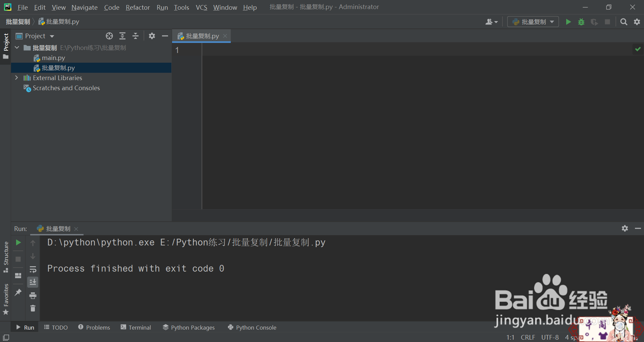The width and height of the screenshot is (644, 342).
Task: Clear all console output trash icon
Action: pos(33,308)
